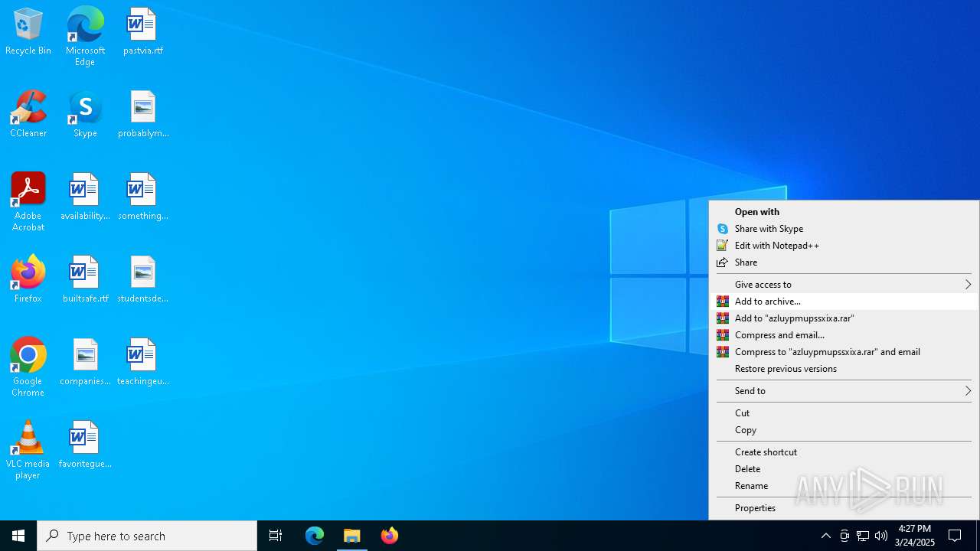Select the Google Chrome desktop shortcut
980x551 pixels.
[28, 367]
